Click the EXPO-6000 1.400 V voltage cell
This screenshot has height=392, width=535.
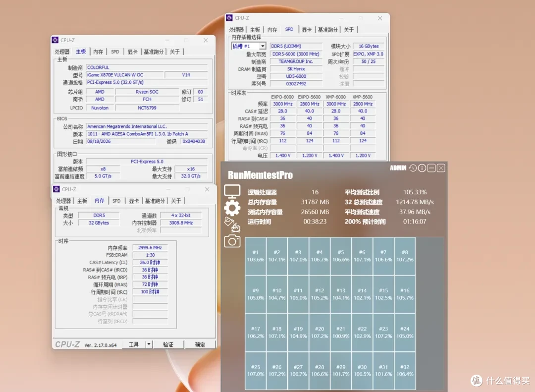click(x=283, y=156)
